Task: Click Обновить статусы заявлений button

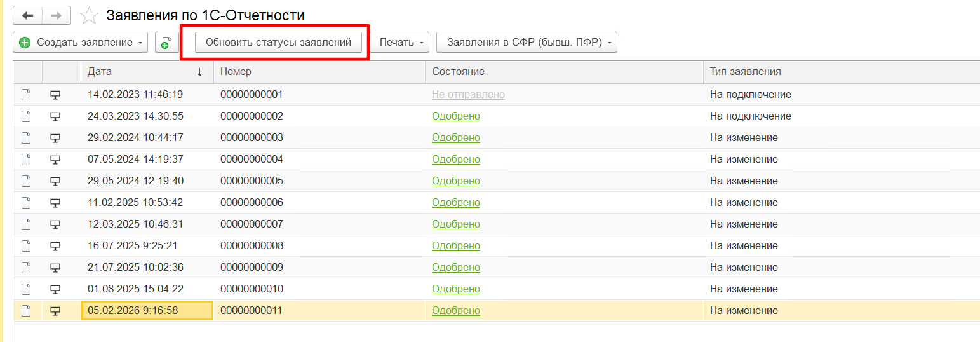Action: (278, 43)
